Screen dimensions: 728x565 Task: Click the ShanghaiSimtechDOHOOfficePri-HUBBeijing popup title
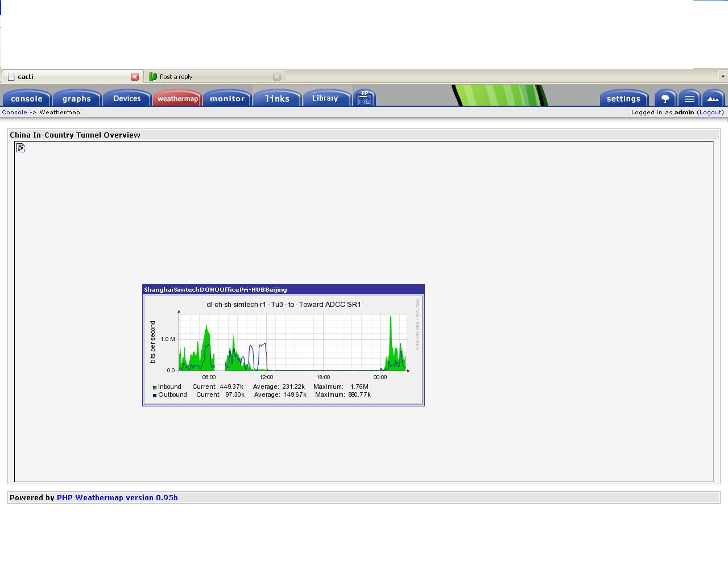(216, 290)
